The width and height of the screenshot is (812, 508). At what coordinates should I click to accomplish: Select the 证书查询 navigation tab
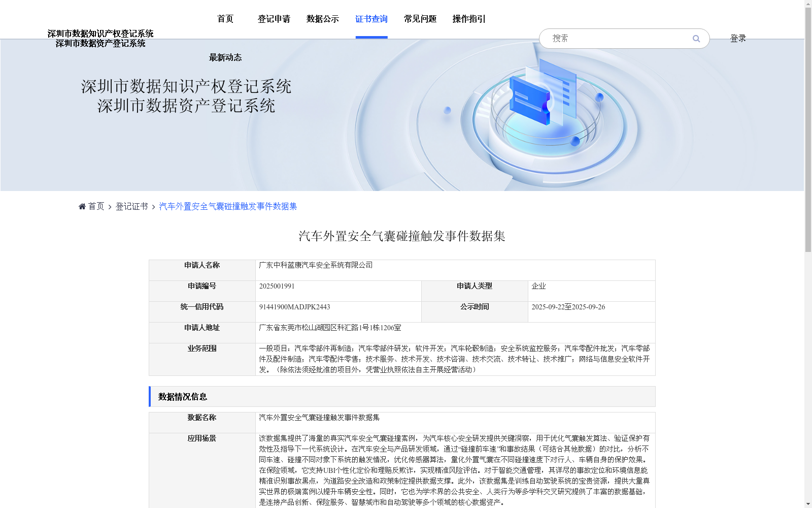pyautogui.click(x=371, y=19)
